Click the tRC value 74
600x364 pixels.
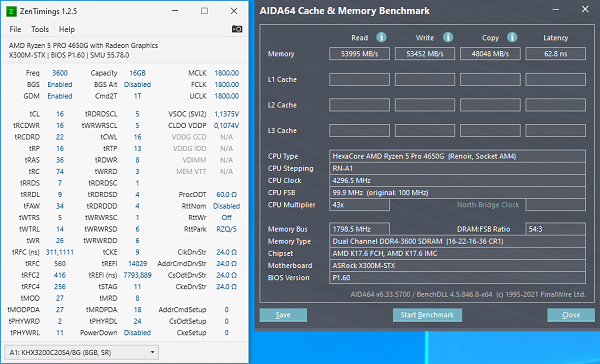[60, 171]
